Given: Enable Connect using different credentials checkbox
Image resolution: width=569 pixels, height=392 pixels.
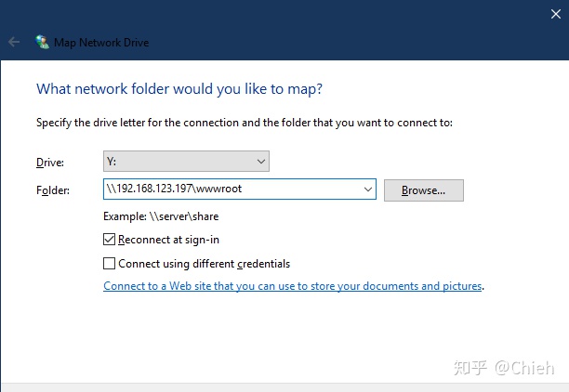Looking at the screenshot, I should [109, 263].
